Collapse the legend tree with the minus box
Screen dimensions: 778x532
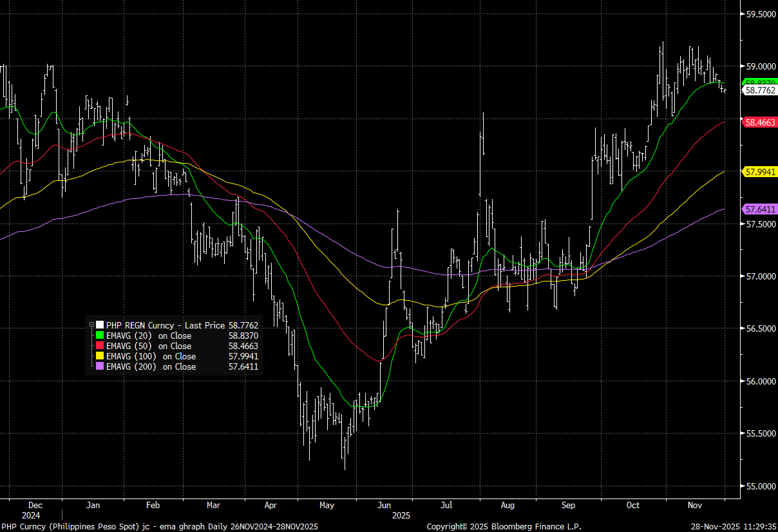[91, 325]
